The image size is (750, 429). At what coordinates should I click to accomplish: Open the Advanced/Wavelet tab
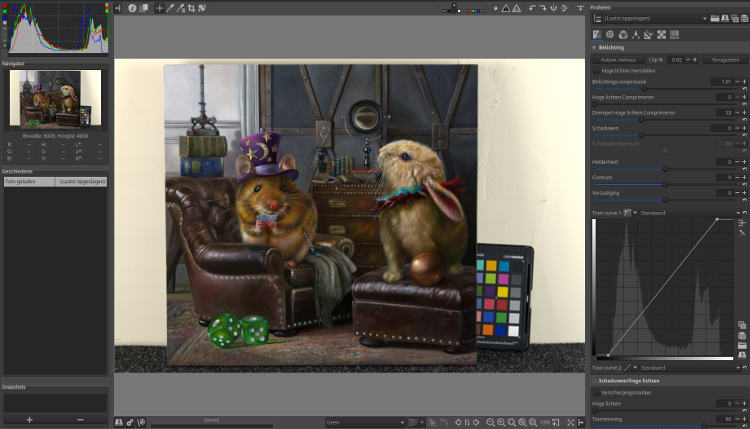point(636,34)
